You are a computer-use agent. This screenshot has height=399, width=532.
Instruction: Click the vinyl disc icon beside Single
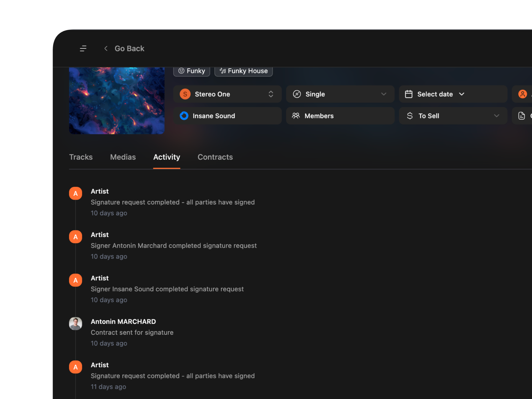(297, 94)
